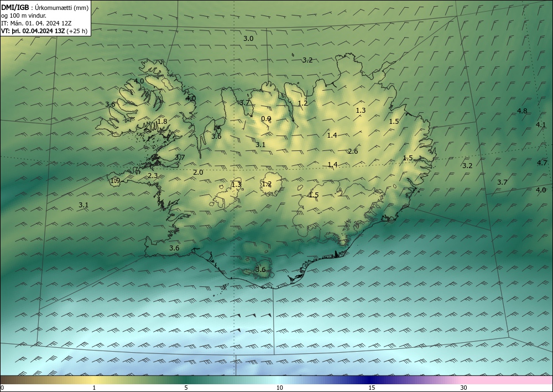Click the 3.0 value north of Iceland
Viewport: 553px width, 392px height.
248,38
